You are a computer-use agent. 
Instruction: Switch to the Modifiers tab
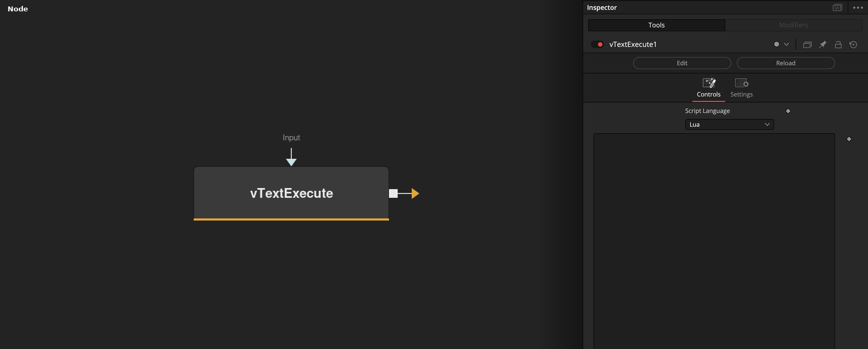794,25
